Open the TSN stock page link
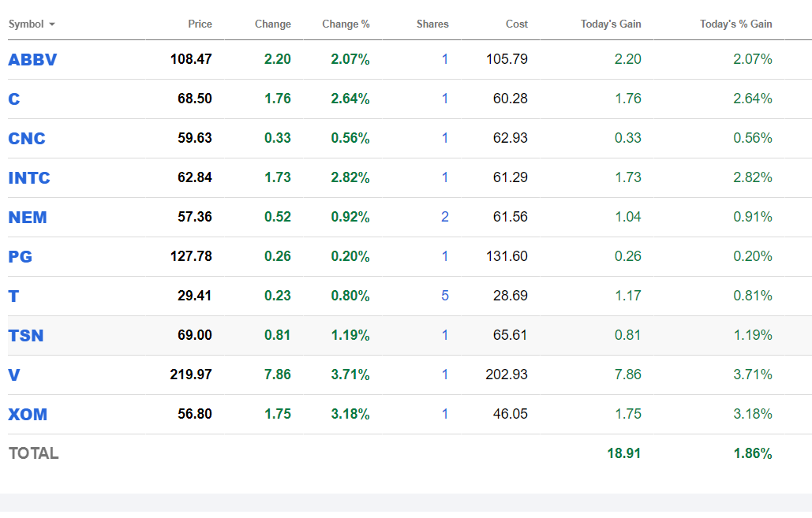The width and height of the screenshot is (812, 518). pyautogui.click(x=26, y=336)
